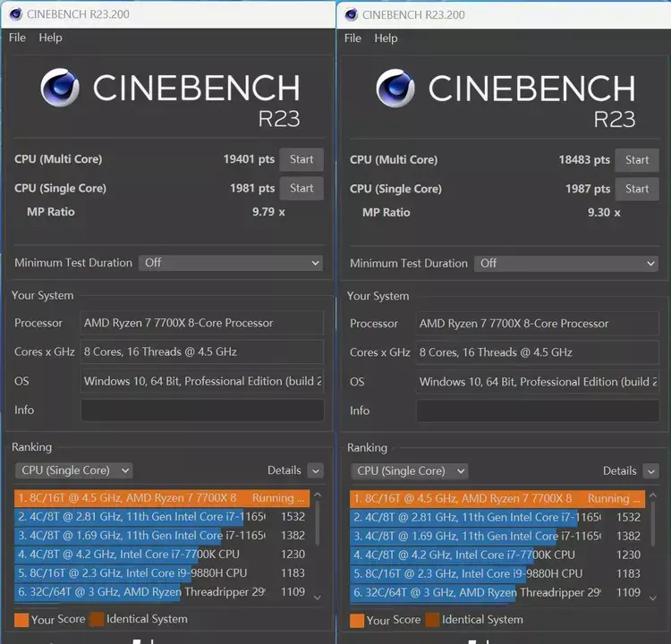Screen dimensions: 671x644
Task: Start Multi Core test in right window
Action: pos(637,160)
